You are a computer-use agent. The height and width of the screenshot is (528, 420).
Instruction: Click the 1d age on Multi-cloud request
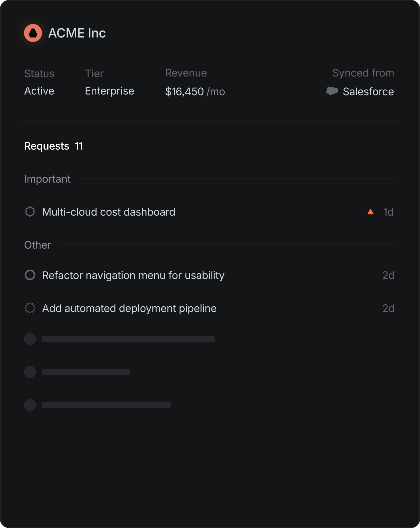pos(388,212)
